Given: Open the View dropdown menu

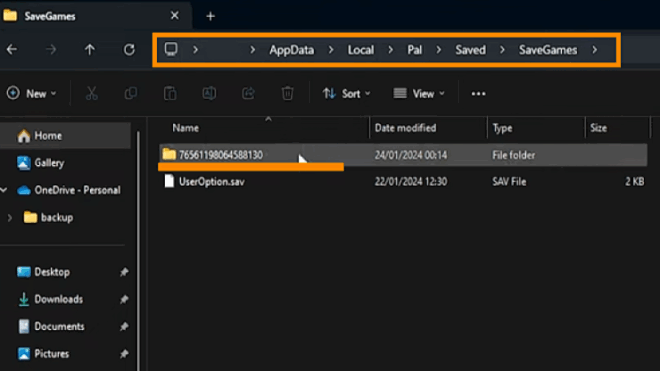Looking at the screenshot, I should click(x=419, y=93).
